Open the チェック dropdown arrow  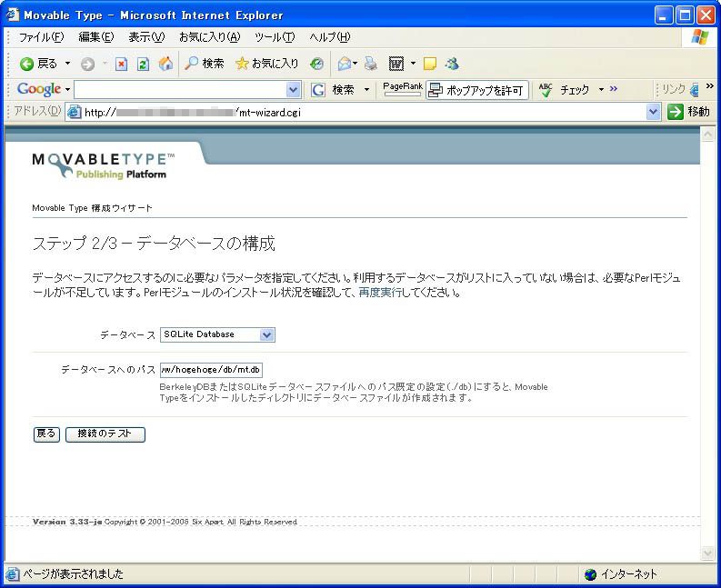[601, 90]
